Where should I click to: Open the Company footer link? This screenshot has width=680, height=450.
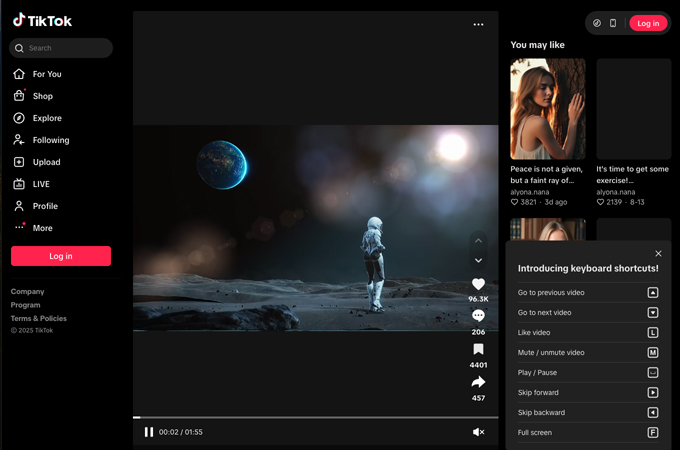(x=27, y=291)
